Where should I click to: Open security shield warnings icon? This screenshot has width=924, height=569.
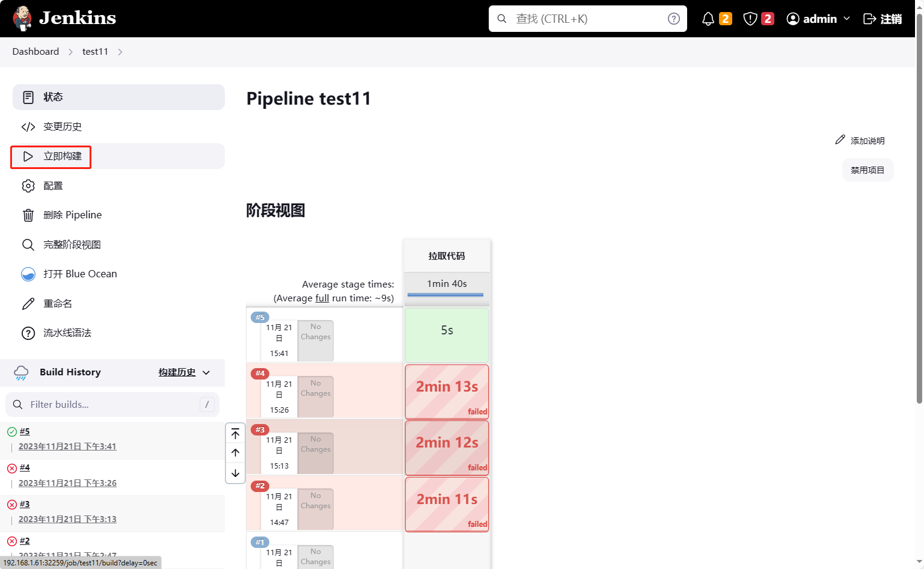coord(750,19)
